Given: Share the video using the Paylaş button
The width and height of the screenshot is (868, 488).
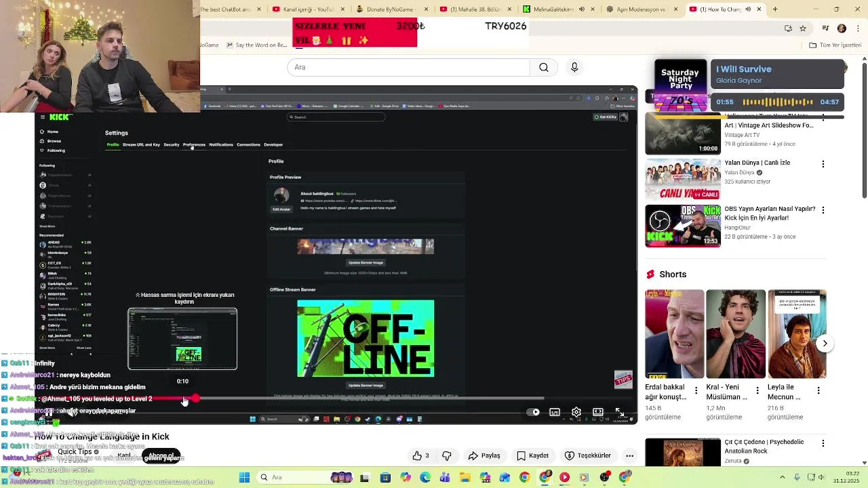Looking at the screenshot, I should [484, 455].
